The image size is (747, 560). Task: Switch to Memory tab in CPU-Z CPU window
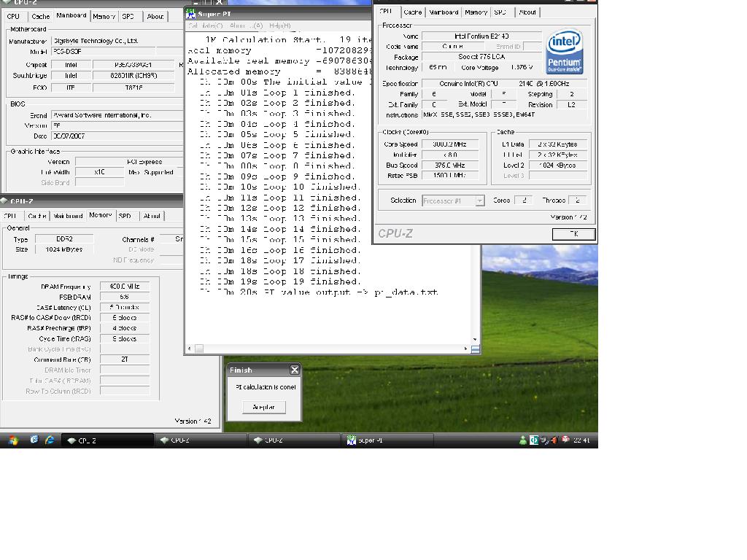point(476,12)
